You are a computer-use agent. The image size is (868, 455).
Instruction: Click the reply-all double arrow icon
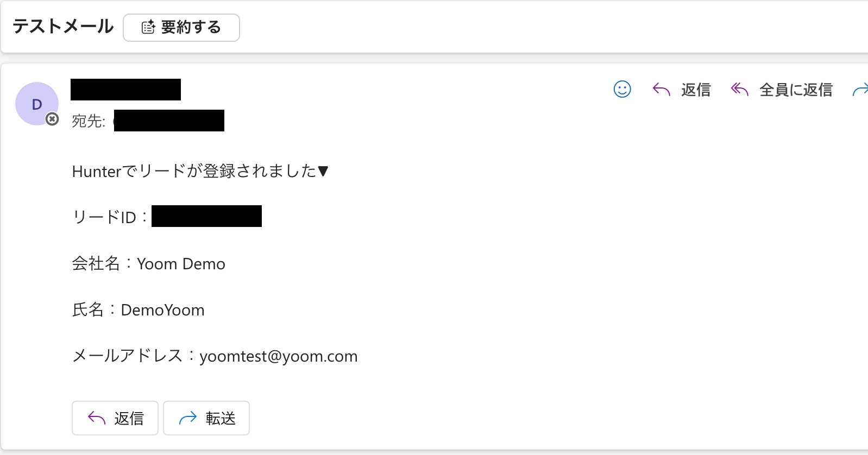click(x=739, y=89)
